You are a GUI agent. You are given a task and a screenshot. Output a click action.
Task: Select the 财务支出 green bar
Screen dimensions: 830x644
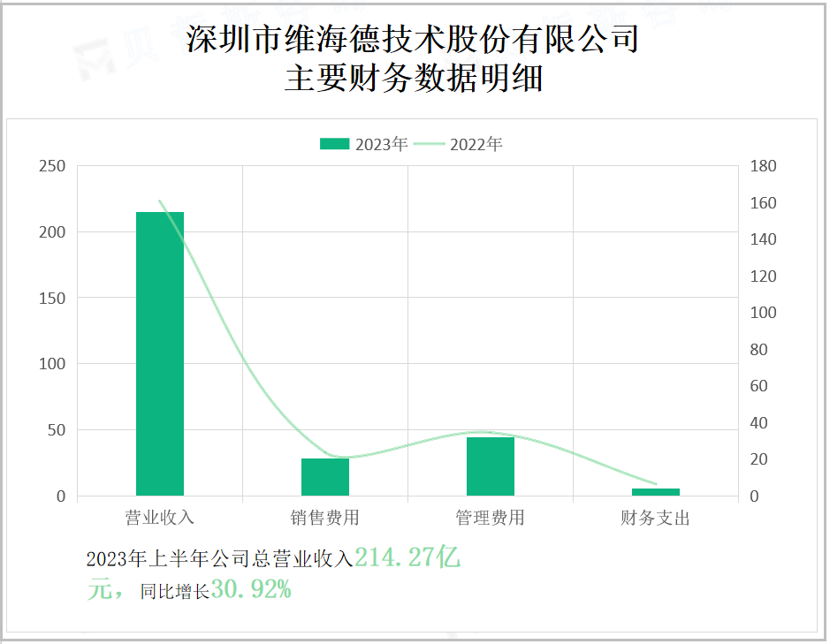point(655,492)
